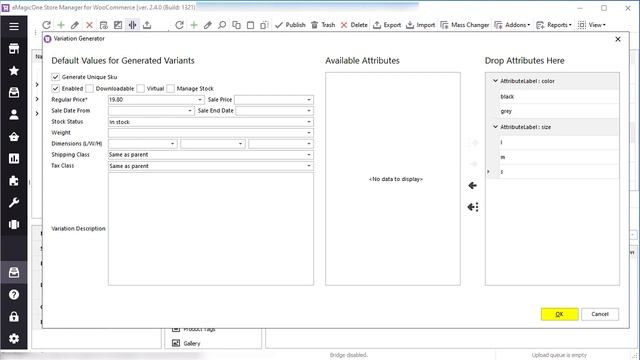
Task: Open the Shipping Class dropdown
Action: click(309, 155)
